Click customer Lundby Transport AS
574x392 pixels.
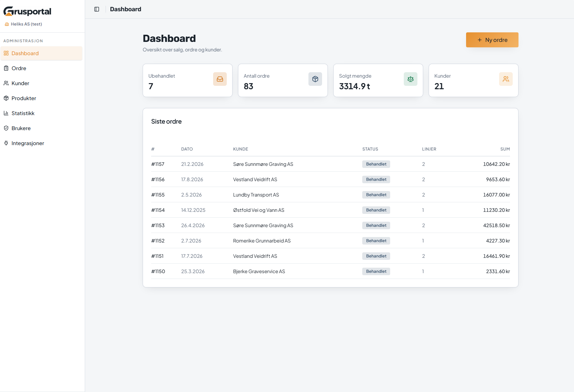[x=256, y=195]
